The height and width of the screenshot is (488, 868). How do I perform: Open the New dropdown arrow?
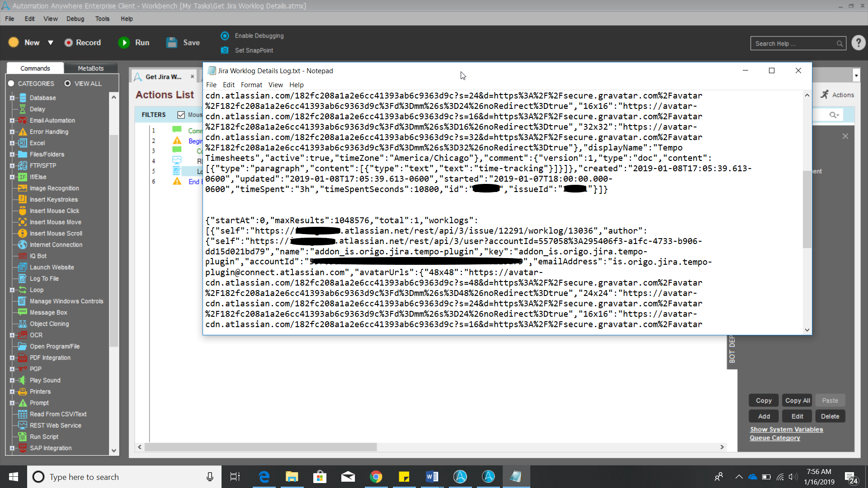point(51,42)
